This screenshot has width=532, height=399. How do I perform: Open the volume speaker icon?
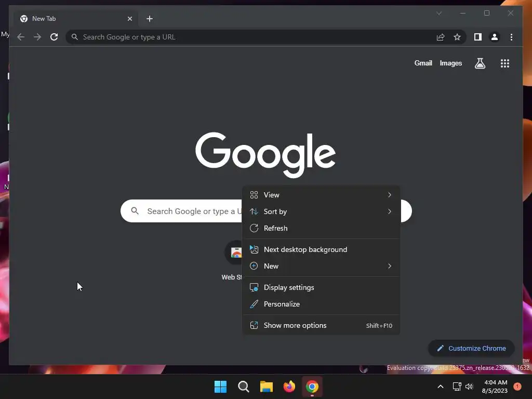tap(469, 387)
